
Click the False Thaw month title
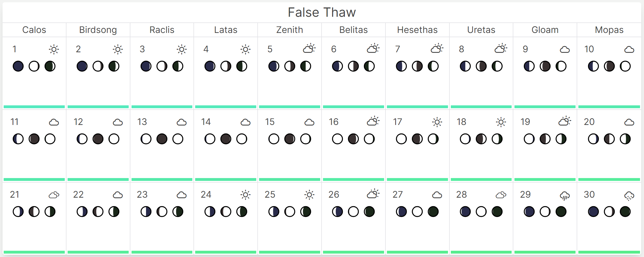(x=322, y=12)
